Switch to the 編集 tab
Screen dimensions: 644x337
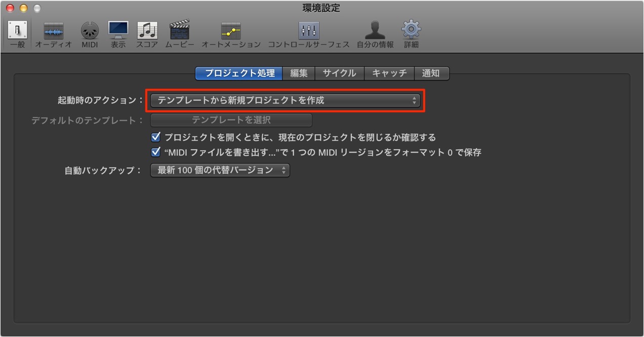click(299, 73)
